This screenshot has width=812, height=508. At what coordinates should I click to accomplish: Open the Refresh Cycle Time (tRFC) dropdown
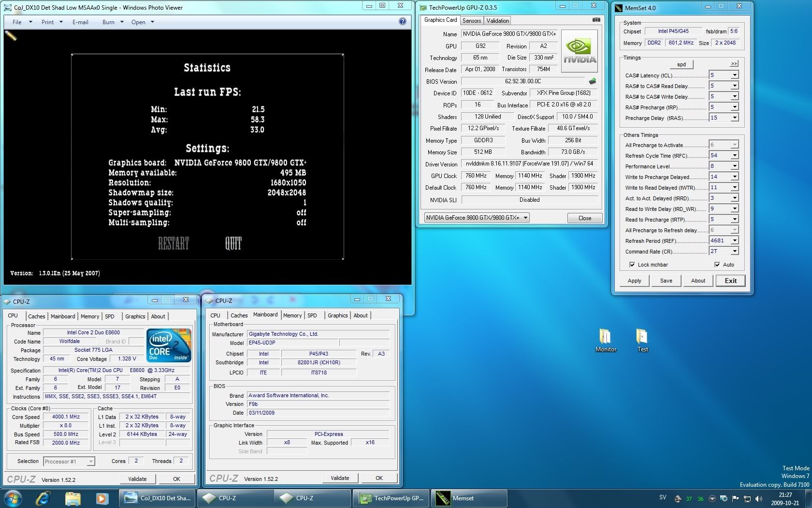735,155
